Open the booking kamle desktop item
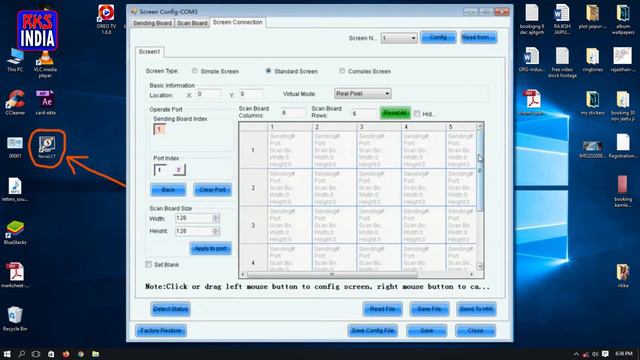The height and width of the screenshot is (360, 640). click(x=623, y=191)
